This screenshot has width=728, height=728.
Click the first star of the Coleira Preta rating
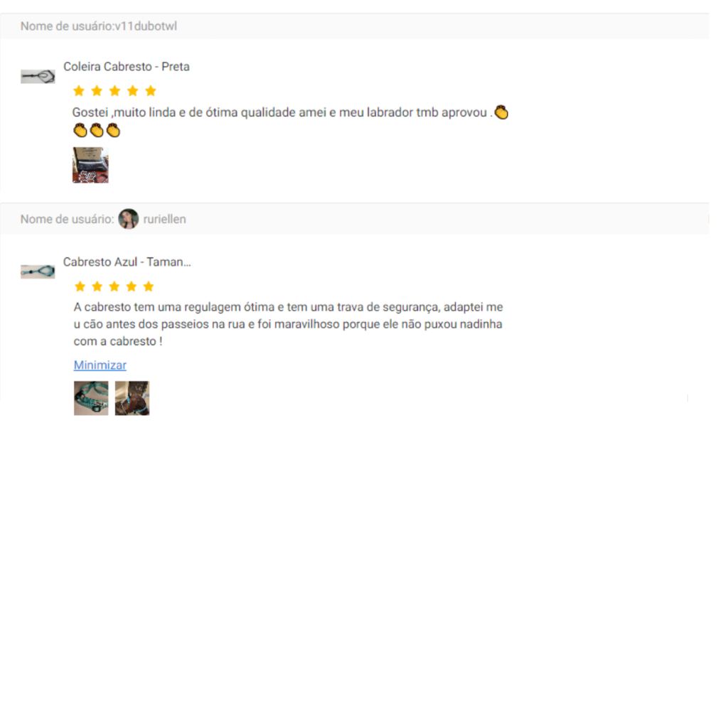pyautogui.click(x=79, y=91)
